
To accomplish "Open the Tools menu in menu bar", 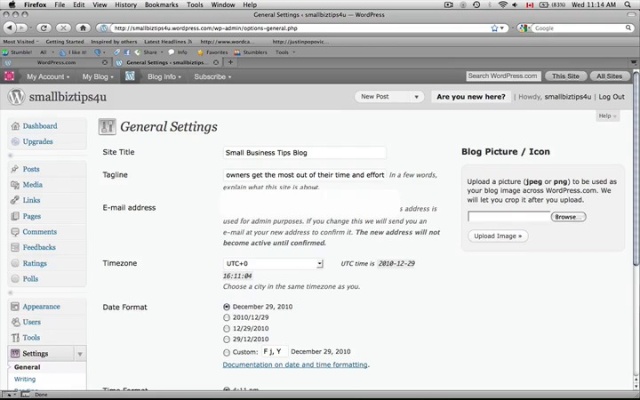I will point(195,5).
